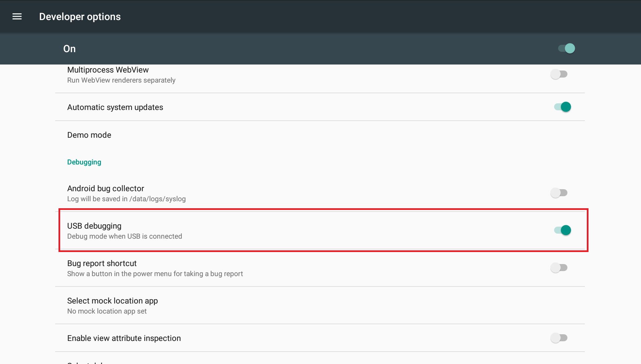Viewport: 641px width, 364px height.
Task: Enable the Bug report shortcut switch
Action: click(x=559, y=268)
